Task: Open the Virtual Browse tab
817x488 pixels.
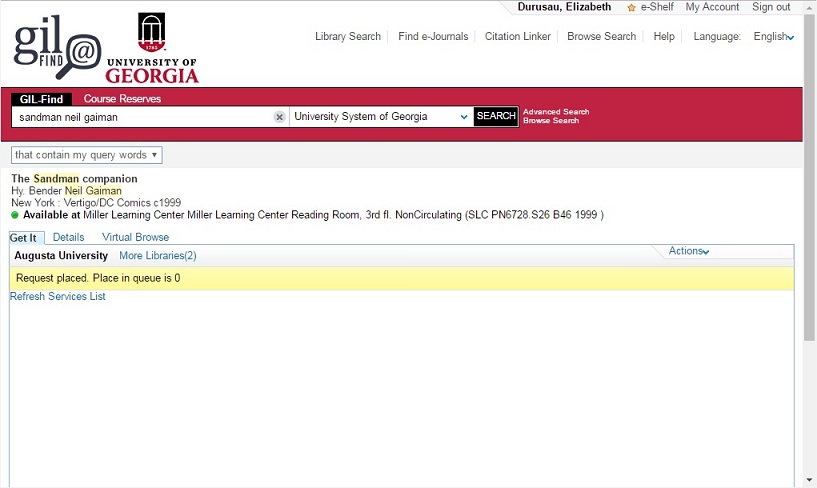Action: point(135,237)
